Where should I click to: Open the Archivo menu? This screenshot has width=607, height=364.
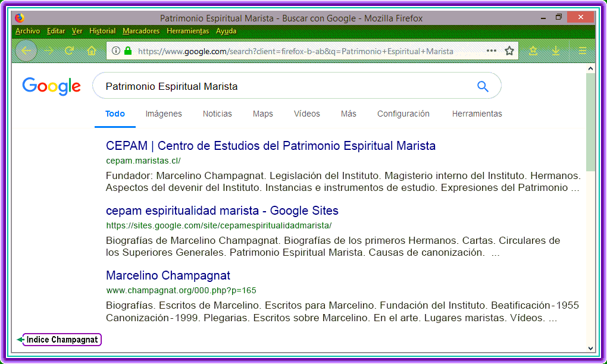(27, 31)
